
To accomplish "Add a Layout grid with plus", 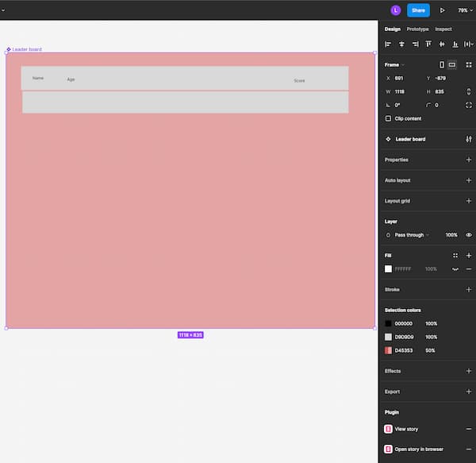I will coord(469,201).
